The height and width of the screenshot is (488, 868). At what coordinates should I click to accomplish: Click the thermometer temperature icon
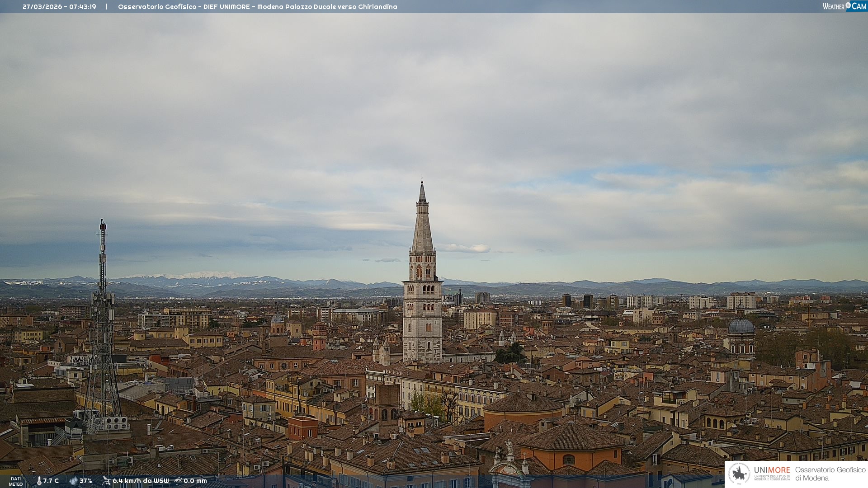[39, 481]
